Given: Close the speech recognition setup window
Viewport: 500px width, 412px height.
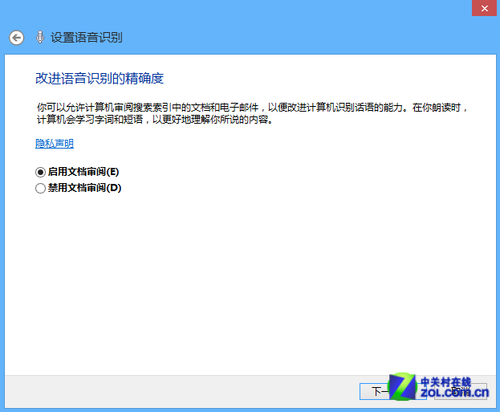Looking at the screenshot, I should click(484, 8).
